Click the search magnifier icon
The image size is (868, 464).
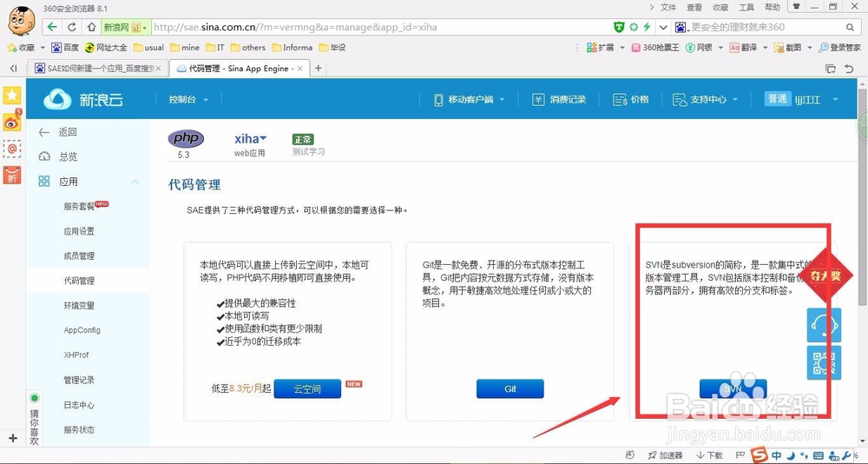coord(851,27)
